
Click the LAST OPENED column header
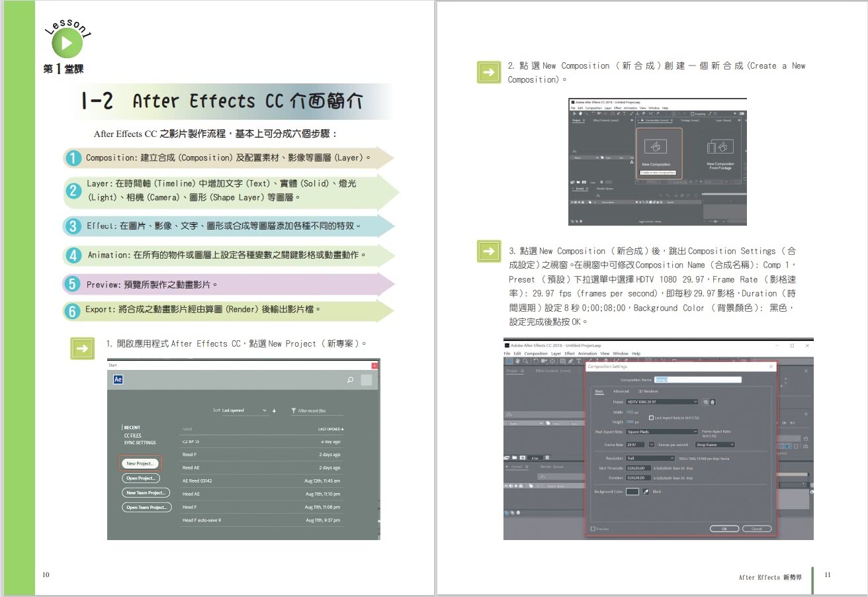click(x=330, y=429)
